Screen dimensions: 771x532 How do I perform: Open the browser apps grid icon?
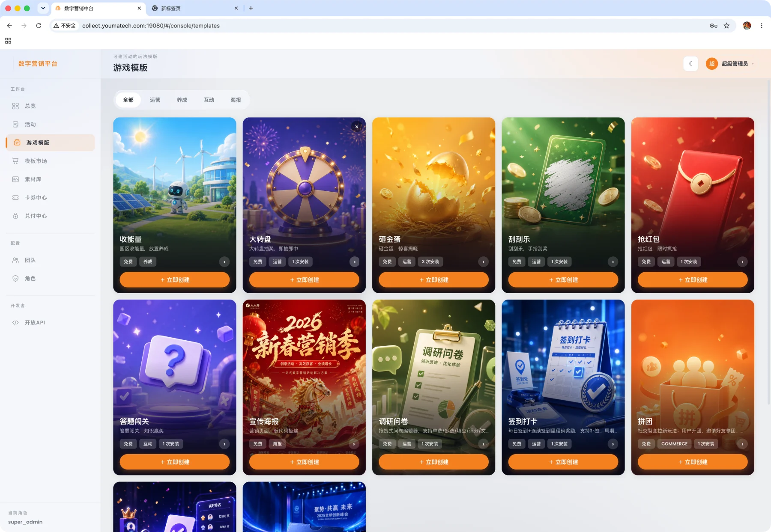[8, 41]
